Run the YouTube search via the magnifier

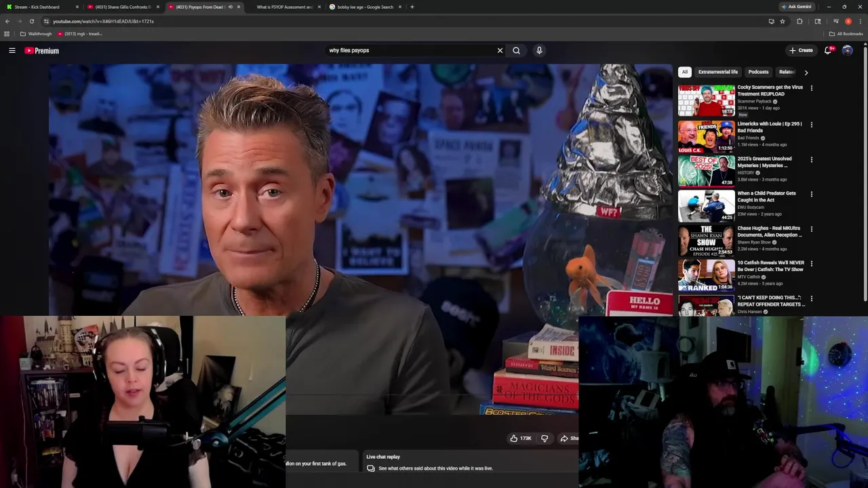click(x=516, y=50)
